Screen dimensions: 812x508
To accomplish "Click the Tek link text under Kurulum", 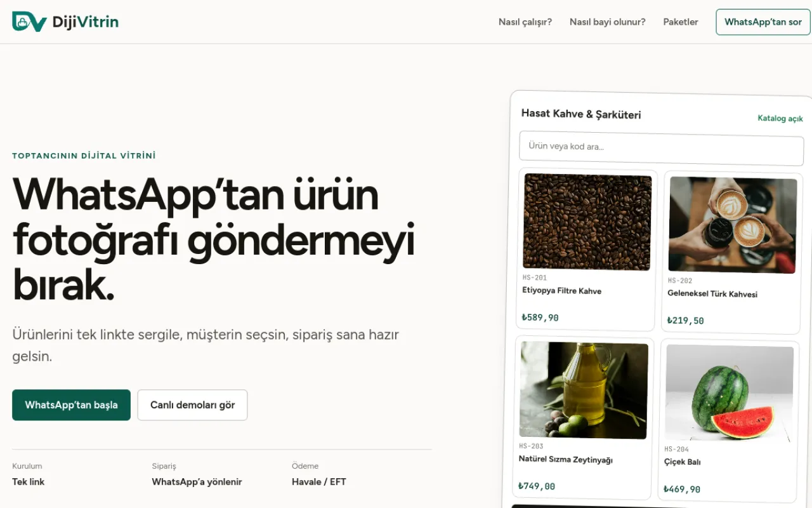I will pyautogui.click(x=29, y=482).
